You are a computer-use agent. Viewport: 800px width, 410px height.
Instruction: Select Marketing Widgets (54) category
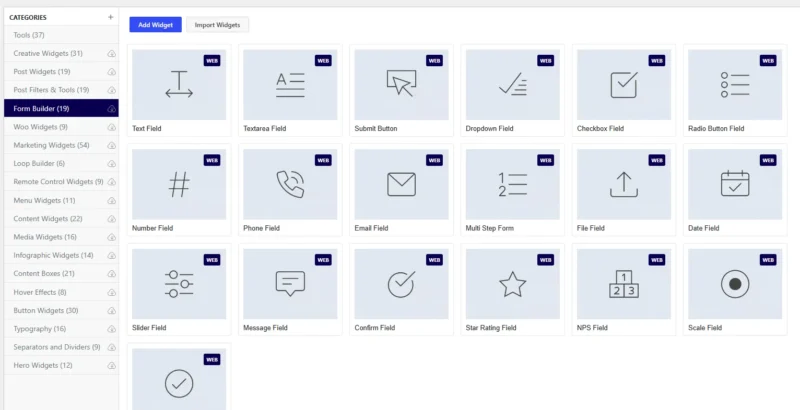tap(61, 145)
